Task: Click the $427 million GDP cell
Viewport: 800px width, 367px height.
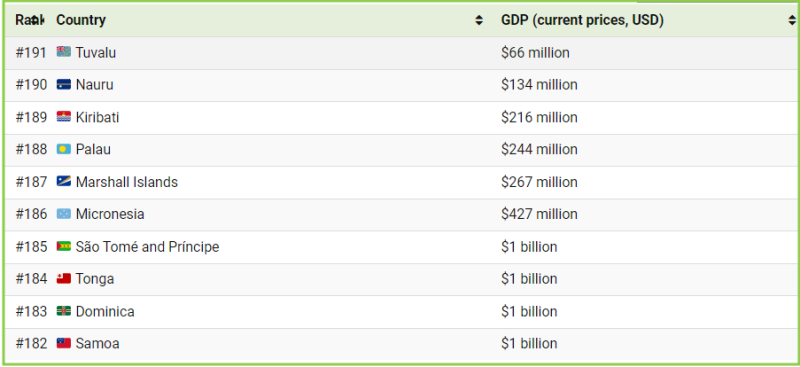Action: point(539,214)
